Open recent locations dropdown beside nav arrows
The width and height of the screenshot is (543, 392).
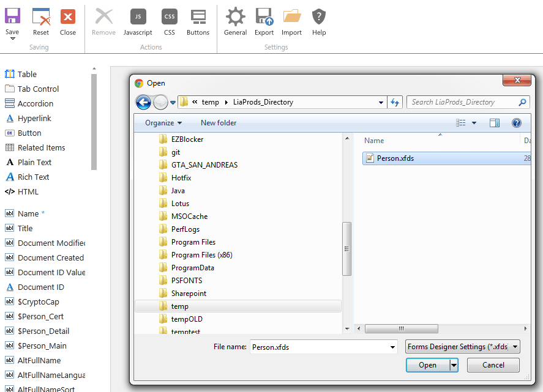(173, 102)
